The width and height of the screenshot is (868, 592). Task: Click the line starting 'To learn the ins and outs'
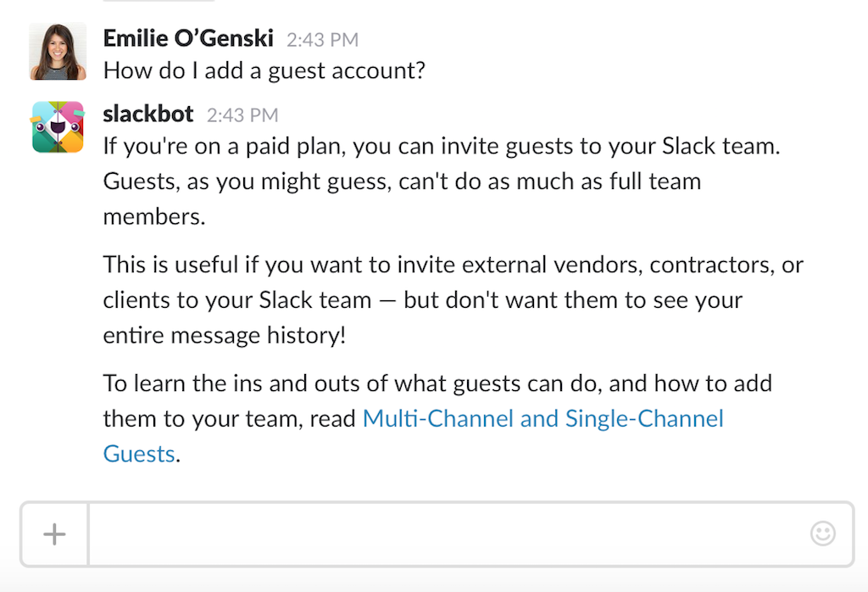[x=437, y=383]
